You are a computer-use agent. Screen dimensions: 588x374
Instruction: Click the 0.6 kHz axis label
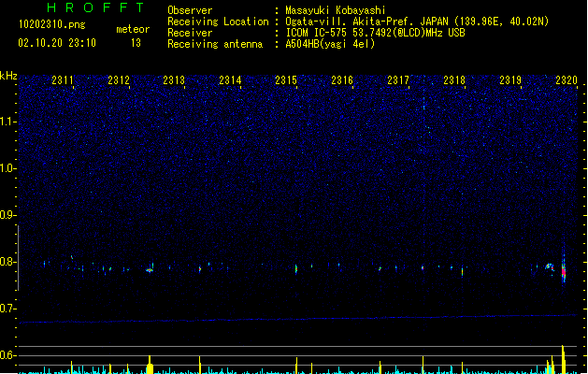(7, 355)
